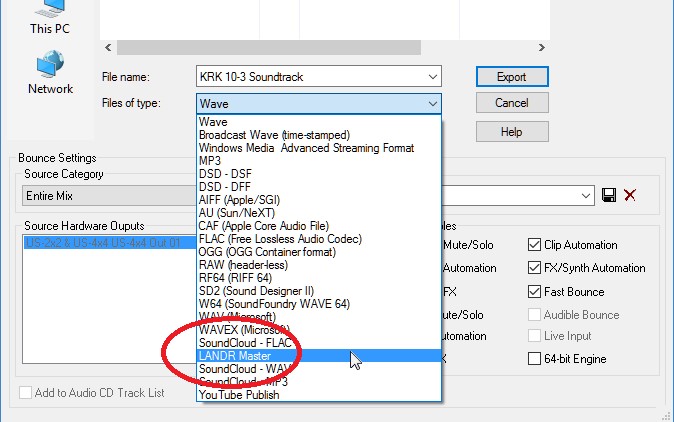Toggle Audible Bounce checkbox
Image resolution: width=674 pixels, height=422 pixels.
pos(534,315)
